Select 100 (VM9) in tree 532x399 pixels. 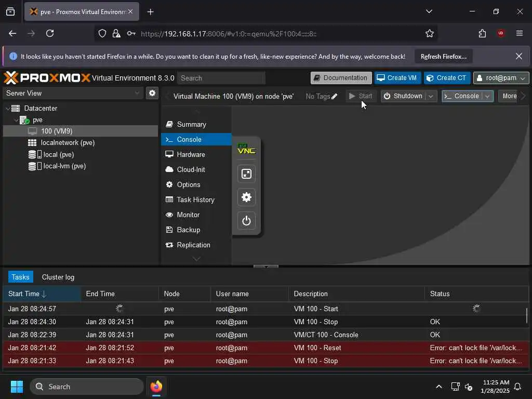click(x=81, y=131)
